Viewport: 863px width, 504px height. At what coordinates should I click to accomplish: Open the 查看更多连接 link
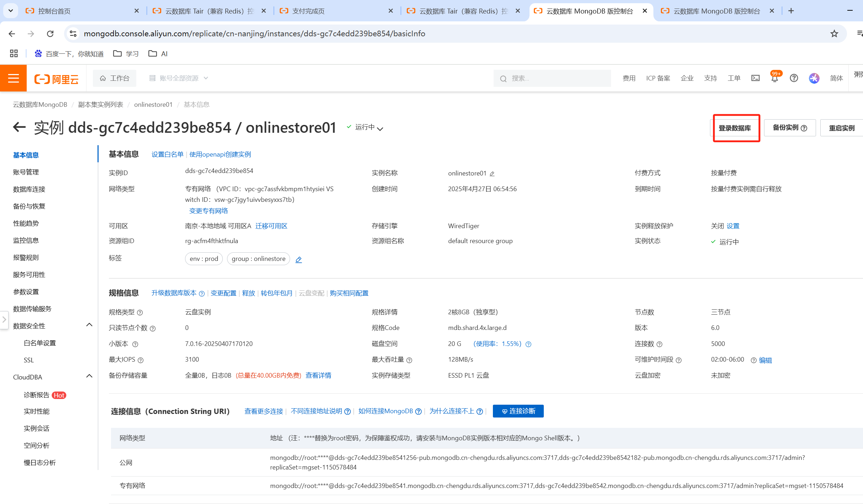click(x=264, y=411)
